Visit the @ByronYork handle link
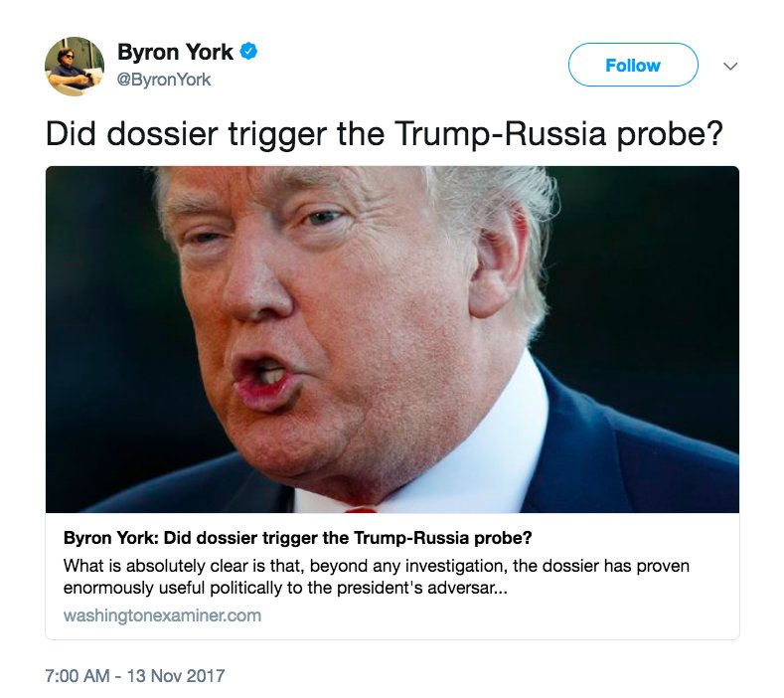 pos(164,80)
